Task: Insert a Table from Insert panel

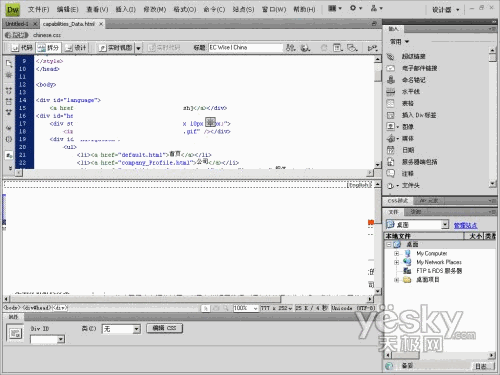Action: tap(400, 103)
